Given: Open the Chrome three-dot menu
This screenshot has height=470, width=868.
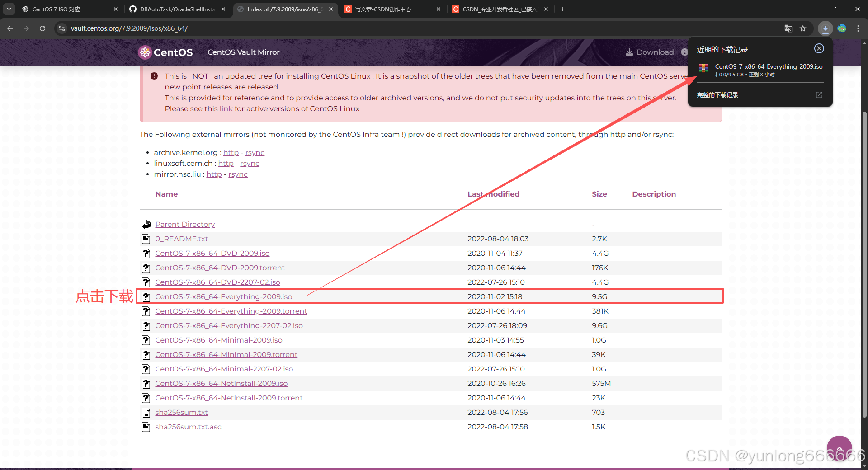Looking at the screenshot, I should (858, 28).
